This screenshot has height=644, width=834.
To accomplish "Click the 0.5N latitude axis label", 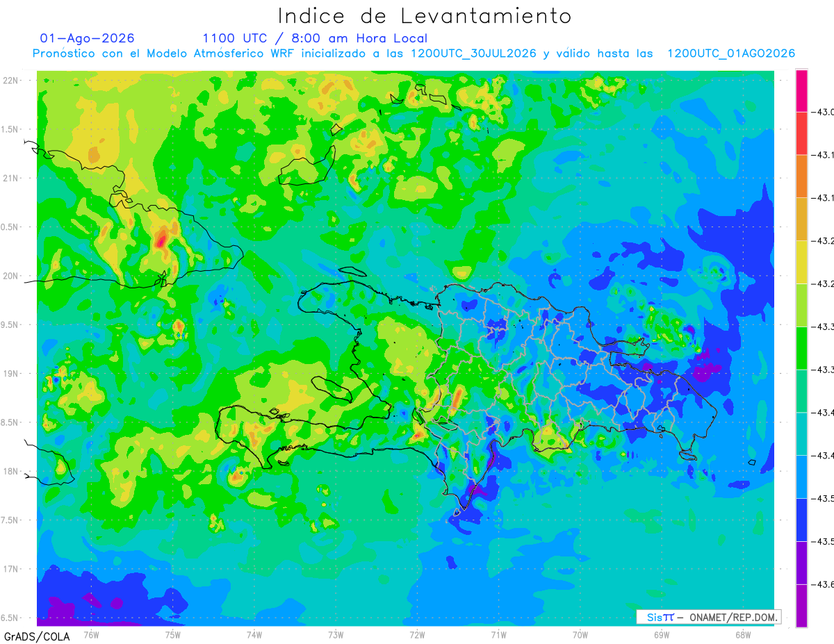I will 10,227.
